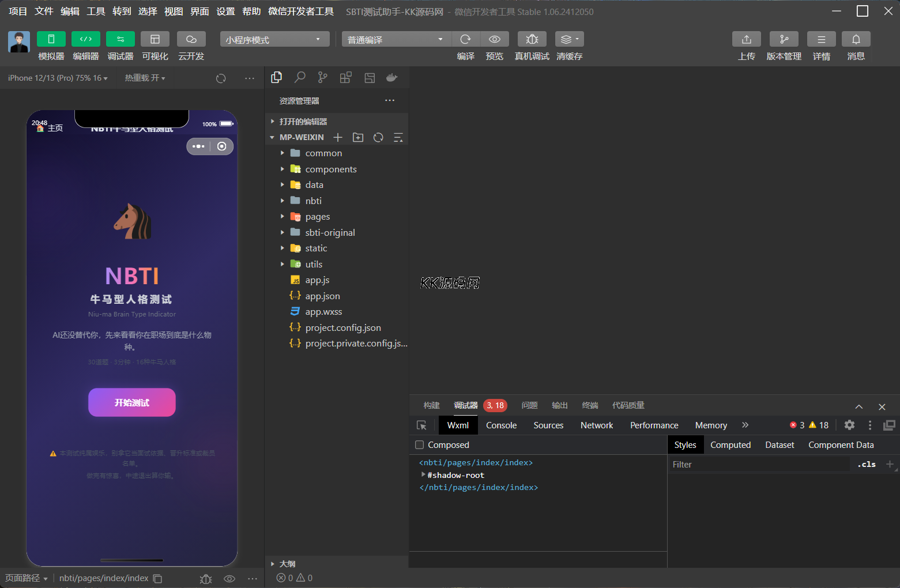The image size is (900, 588).
Task: Click the .cls button in Styles
Action: [866, 465]
